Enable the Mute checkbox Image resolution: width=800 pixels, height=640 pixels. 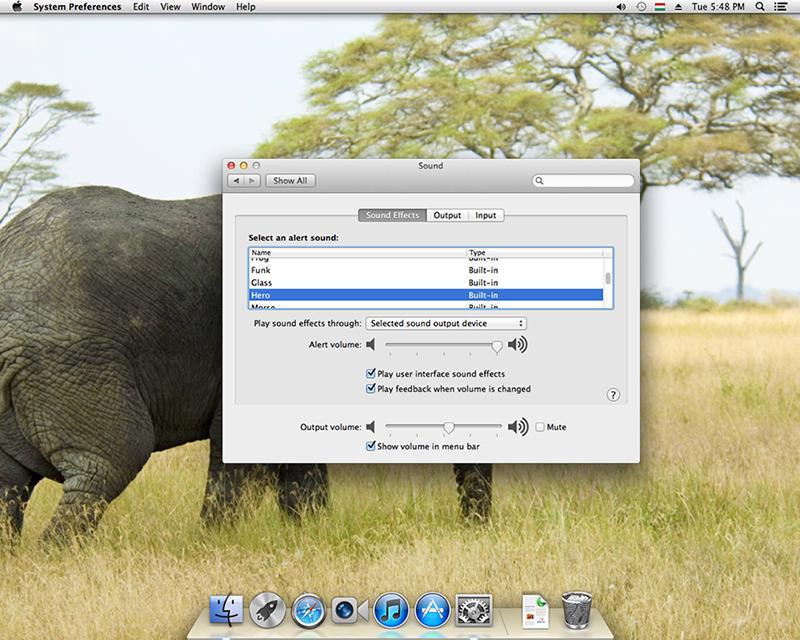pos(540,427)
